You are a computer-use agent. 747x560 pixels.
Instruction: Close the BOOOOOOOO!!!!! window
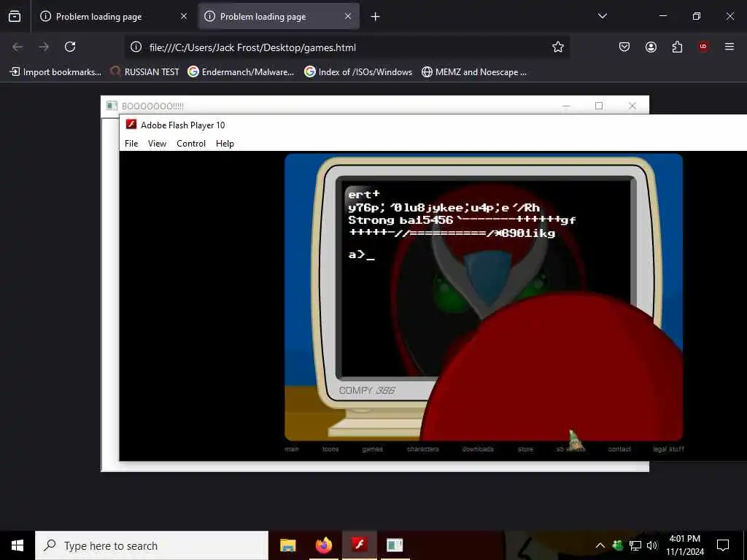tap(632, 106)
